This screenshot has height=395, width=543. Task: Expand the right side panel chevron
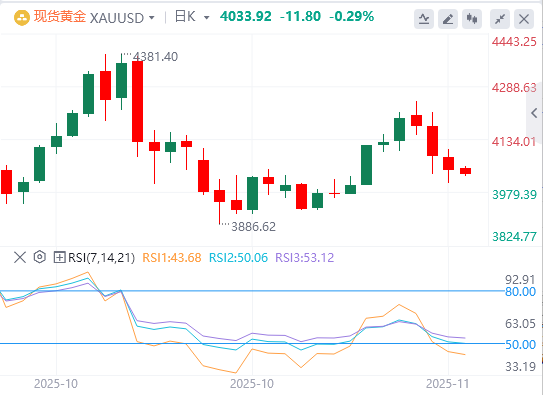(534, 113)
